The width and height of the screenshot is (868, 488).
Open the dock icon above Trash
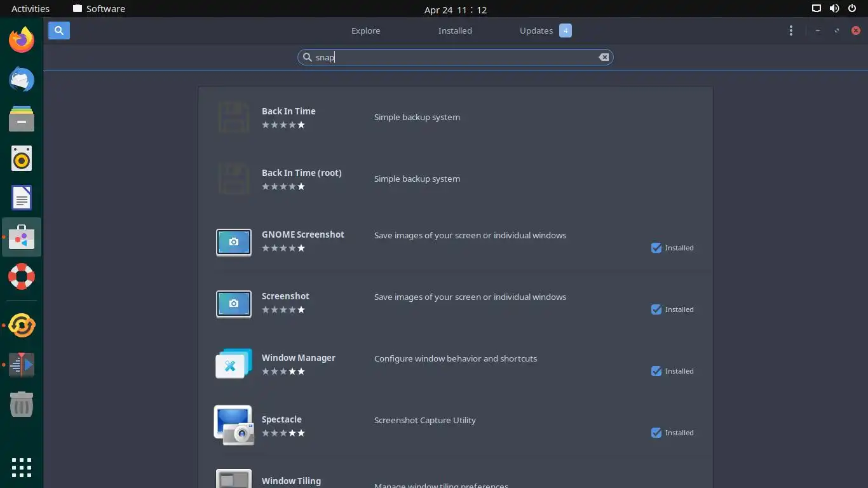coord(22,365)
